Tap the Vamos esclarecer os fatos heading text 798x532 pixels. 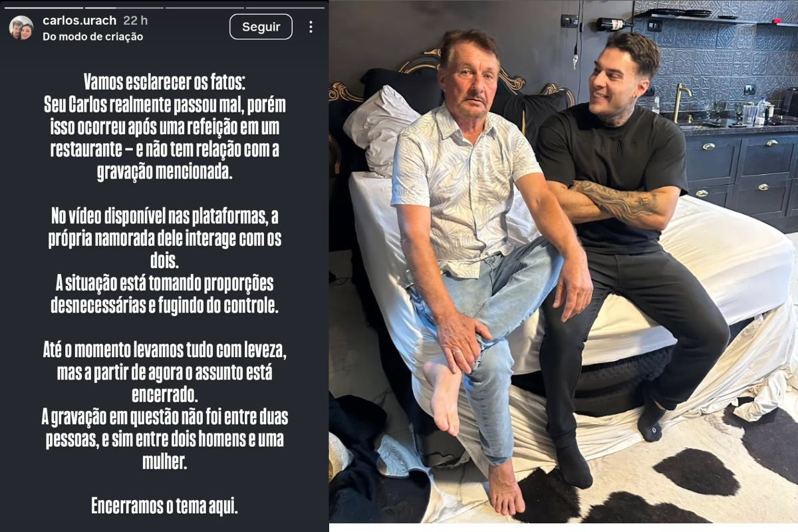coord(164,82)
